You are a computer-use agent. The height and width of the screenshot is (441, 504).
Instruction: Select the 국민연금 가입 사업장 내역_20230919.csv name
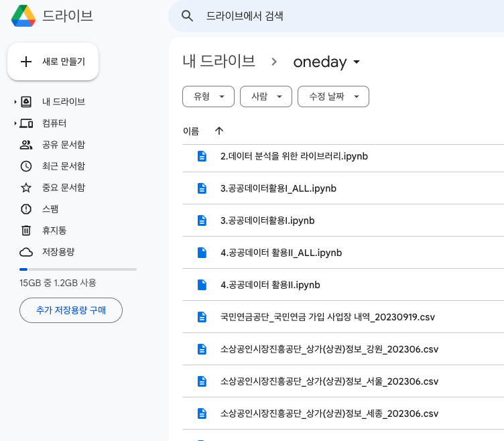[328, 317]
